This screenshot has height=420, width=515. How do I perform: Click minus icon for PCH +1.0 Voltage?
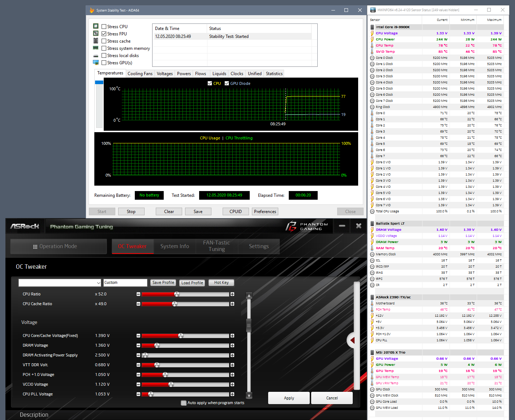coord(138,375)
